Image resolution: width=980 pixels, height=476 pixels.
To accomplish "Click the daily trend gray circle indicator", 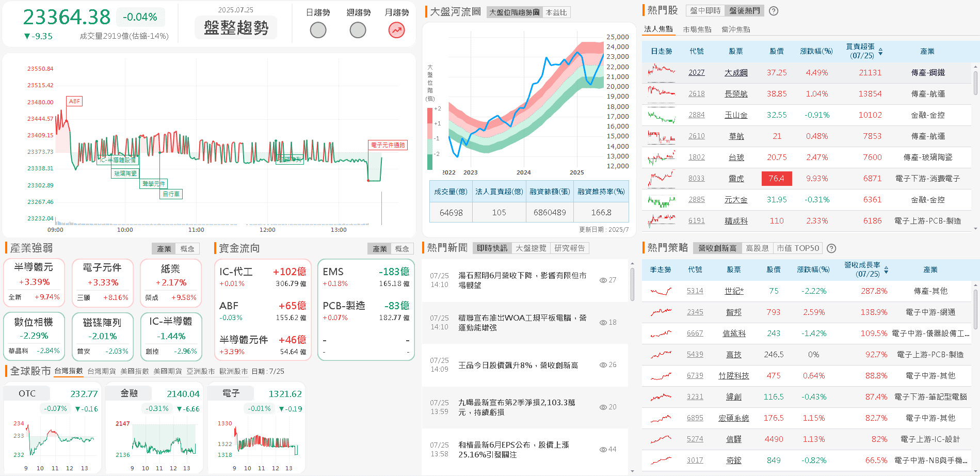I will [318, 30].
